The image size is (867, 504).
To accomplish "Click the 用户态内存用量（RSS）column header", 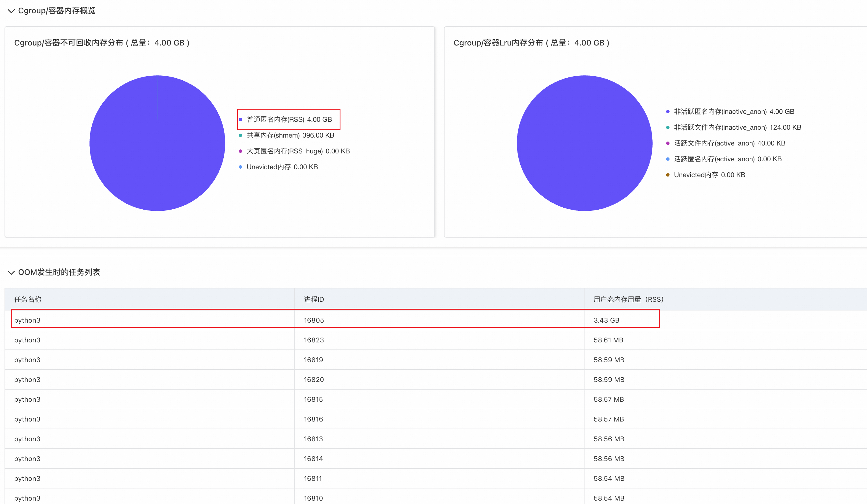I will (x=628, y=299).
